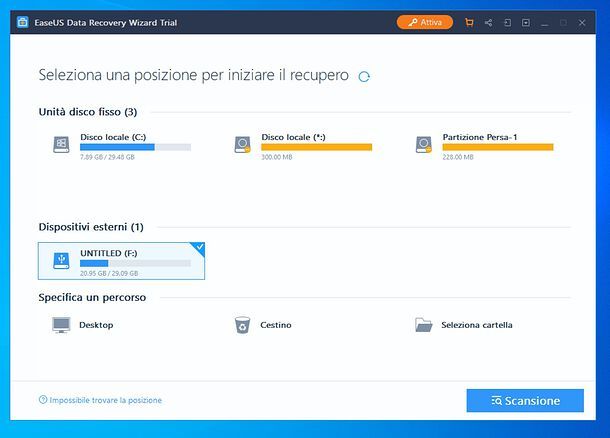
Task: Click the Scansione scan button
Action: (525, 400)
